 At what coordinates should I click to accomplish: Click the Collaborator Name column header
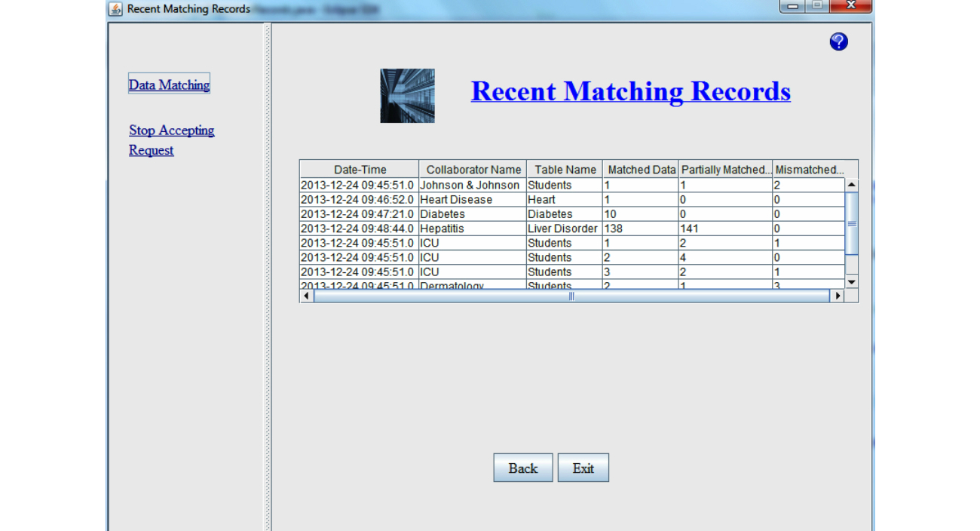coord(473,170)
